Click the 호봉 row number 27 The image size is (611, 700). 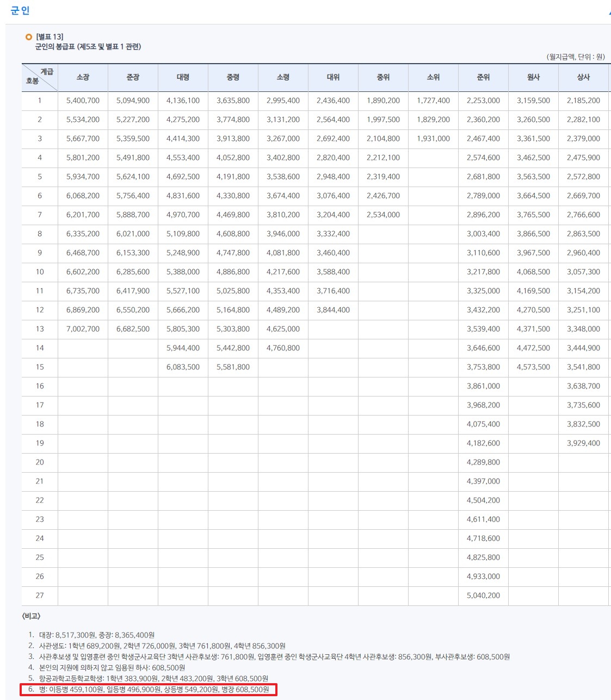[x=40, y=596]
